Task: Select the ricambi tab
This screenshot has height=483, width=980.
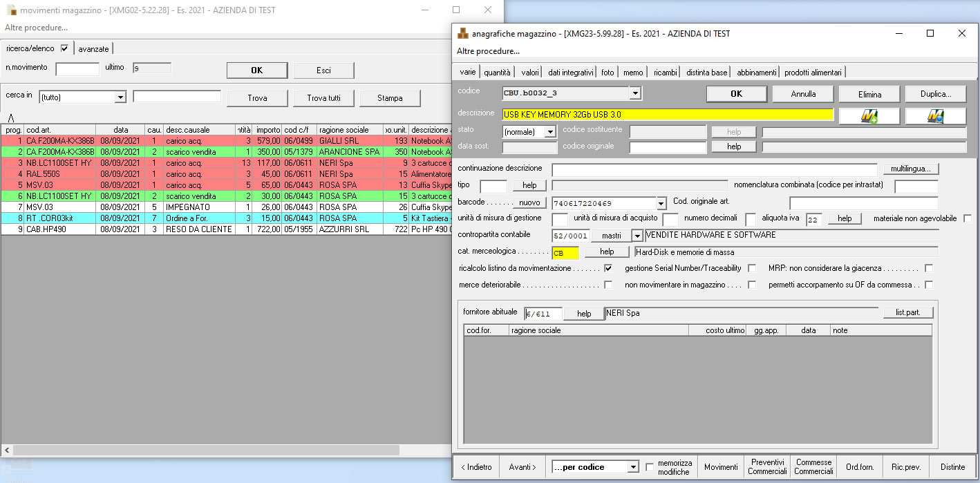Action: (x=665, y=72)
